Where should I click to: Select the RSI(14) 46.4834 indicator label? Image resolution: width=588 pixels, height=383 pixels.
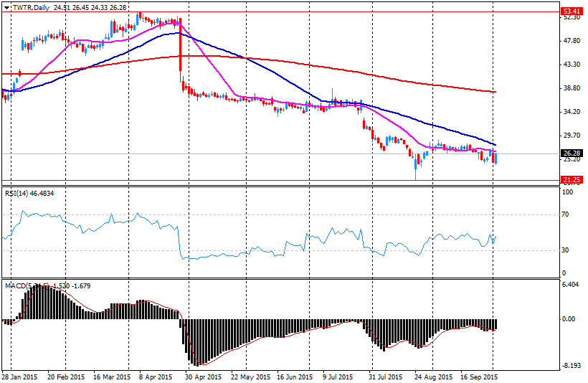click(x=29, y=194)
